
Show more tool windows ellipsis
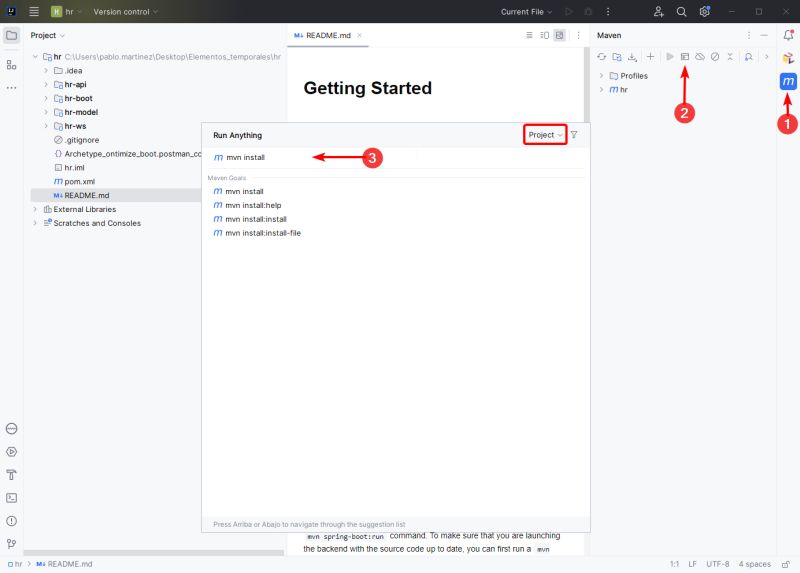pyautogui.click(x=11, y=88)
